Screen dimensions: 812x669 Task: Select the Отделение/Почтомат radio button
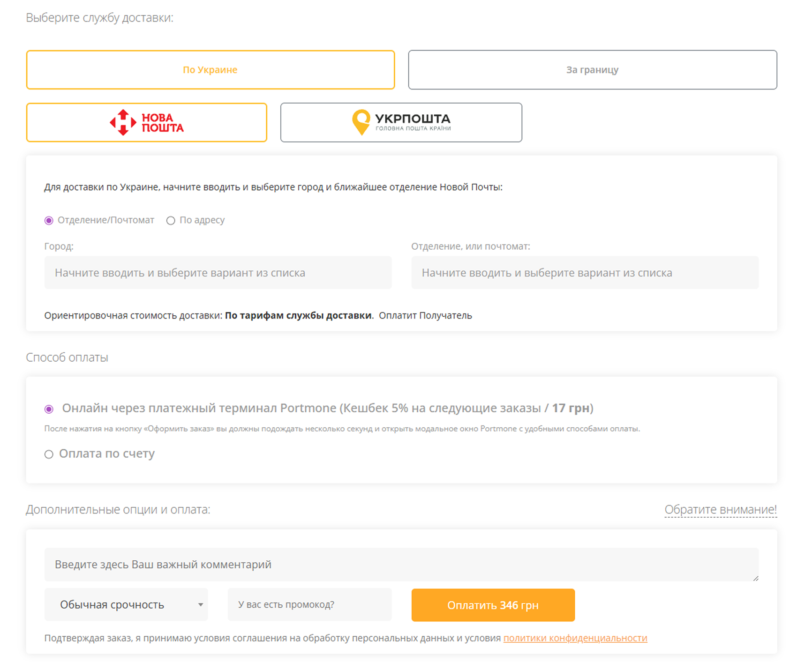pos(49,221)
